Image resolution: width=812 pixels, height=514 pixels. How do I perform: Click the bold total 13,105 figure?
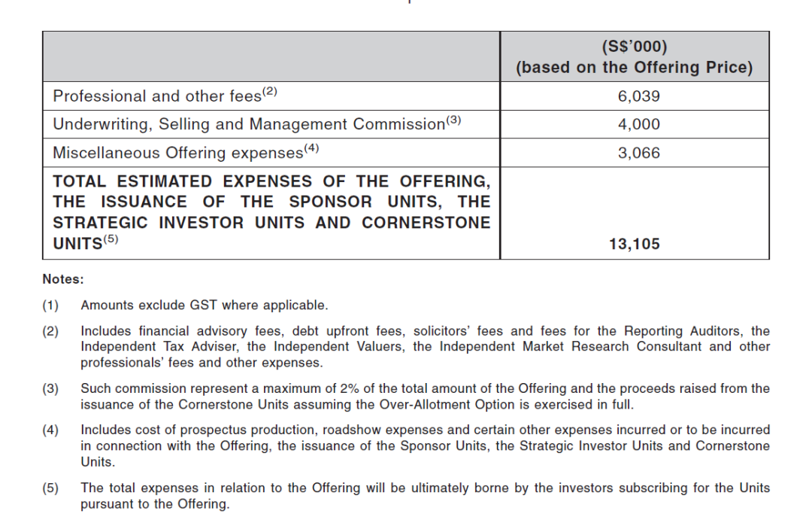click(x=635, y=244)
